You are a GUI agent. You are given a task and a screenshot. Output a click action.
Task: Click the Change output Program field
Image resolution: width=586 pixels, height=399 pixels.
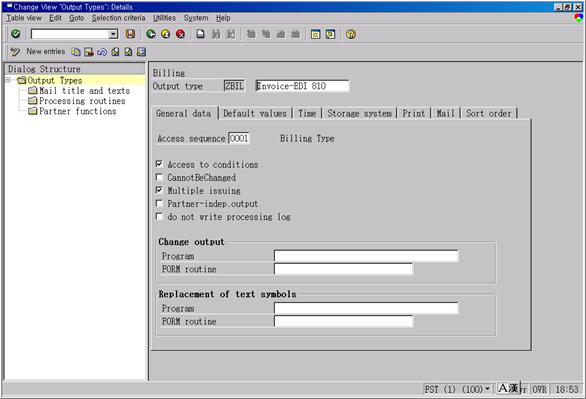coord(366,256)
